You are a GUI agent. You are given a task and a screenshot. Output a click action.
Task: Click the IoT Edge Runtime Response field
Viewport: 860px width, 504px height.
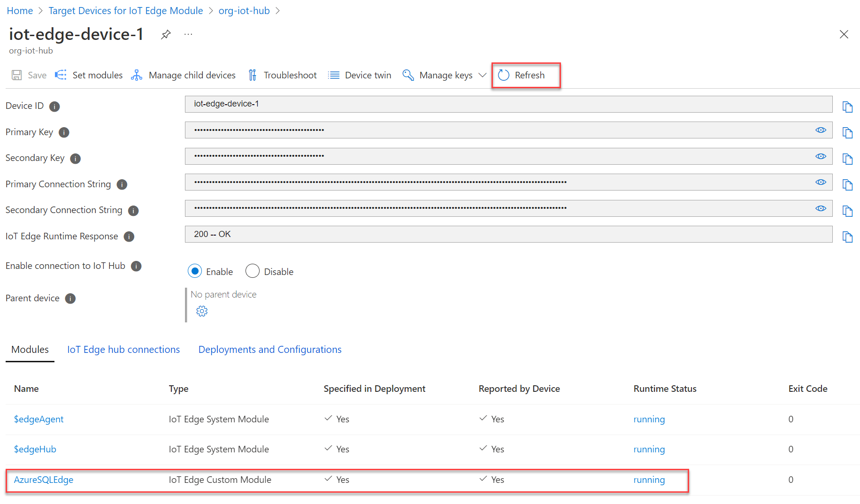click(508, 234)
